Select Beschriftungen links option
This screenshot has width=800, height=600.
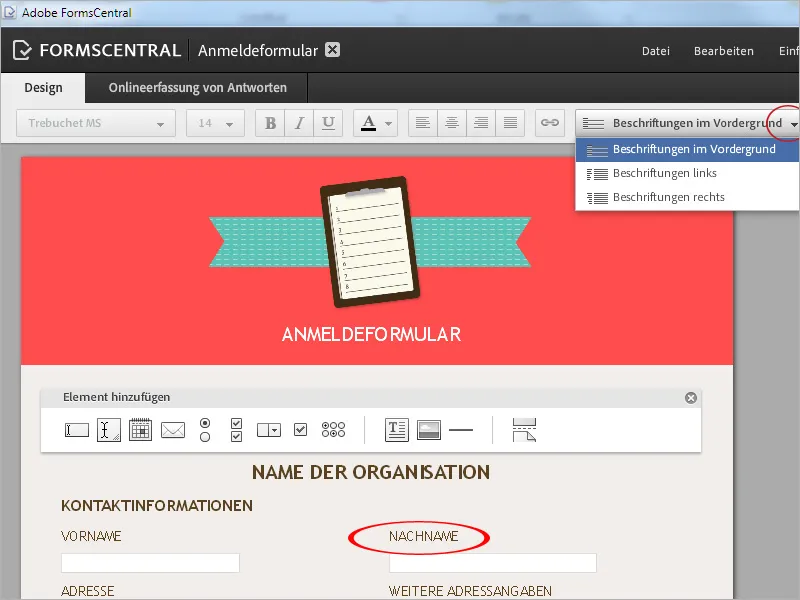click(687, 173)
